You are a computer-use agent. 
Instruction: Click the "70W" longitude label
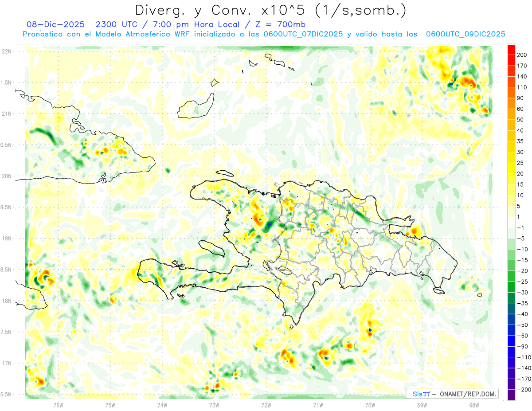[370, 404]
